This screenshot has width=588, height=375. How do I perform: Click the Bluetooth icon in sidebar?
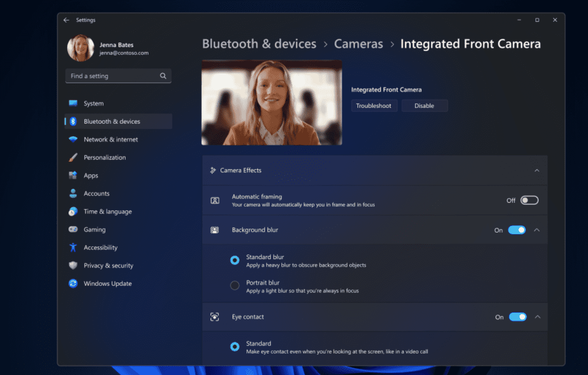(x=73, y=121)
